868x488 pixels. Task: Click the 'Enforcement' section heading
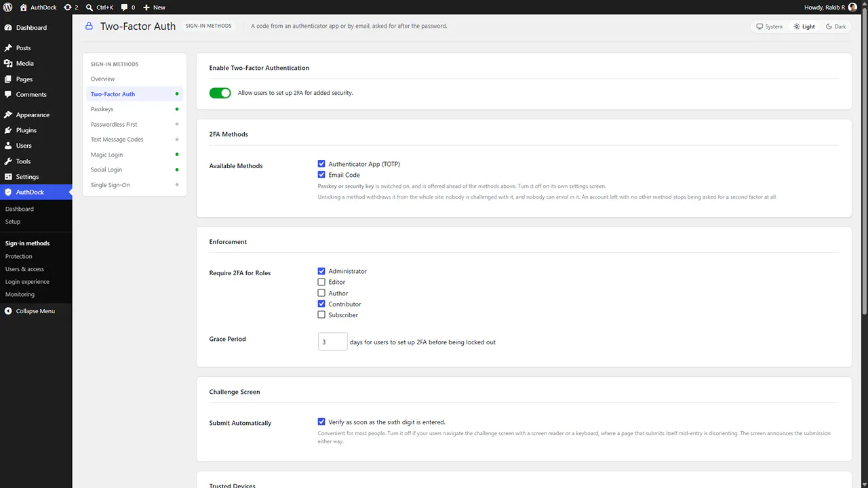[228, 242]
